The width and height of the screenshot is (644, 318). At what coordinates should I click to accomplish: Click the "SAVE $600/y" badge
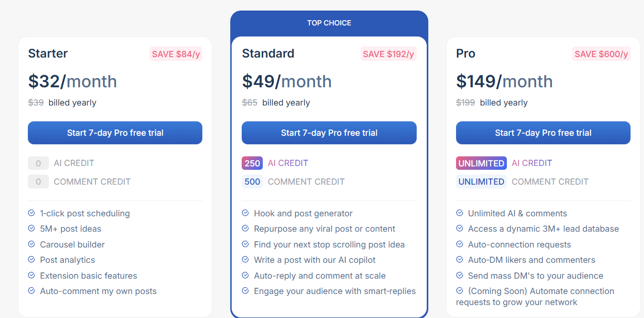(601, 54)
